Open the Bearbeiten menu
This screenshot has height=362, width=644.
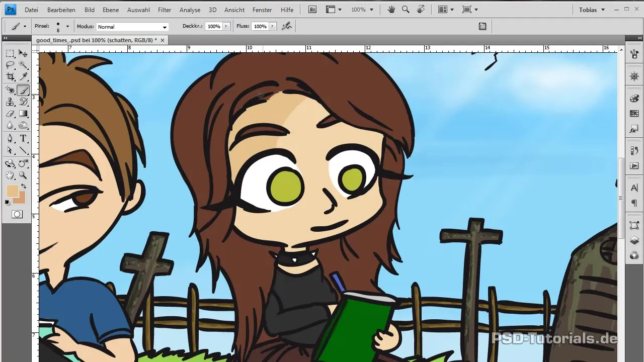pos(61,10)
